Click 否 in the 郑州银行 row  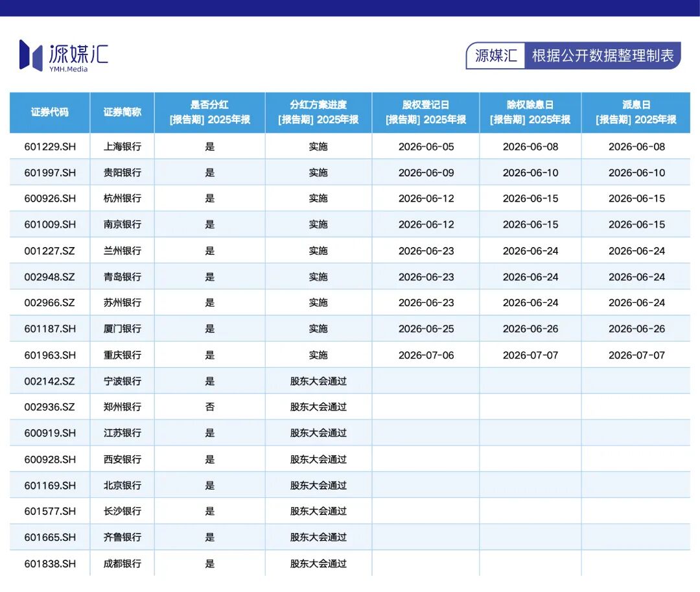pyautogui.click(x=210, y=407)
